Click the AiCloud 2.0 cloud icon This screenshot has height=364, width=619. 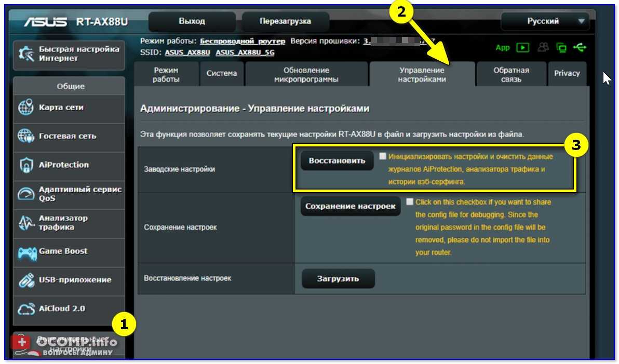tap(26, 309)
